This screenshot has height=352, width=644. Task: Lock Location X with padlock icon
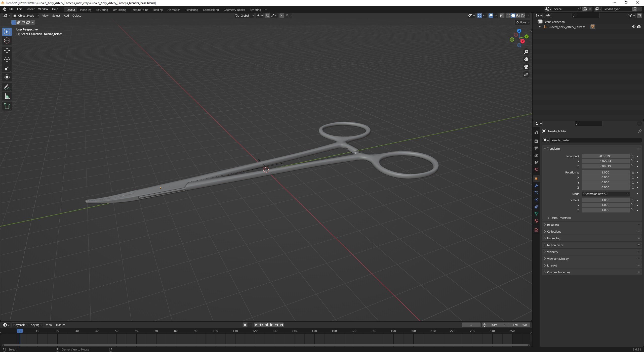point(632,156)
